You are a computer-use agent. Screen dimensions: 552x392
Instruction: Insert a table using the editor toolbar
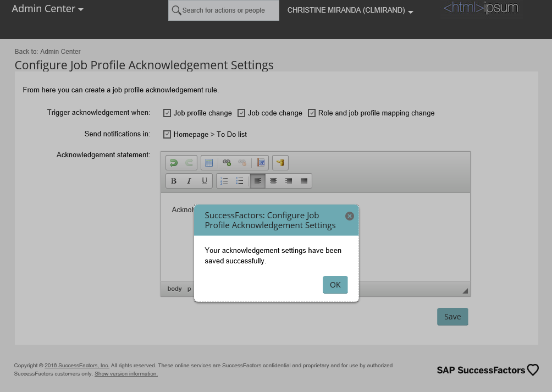209,163
